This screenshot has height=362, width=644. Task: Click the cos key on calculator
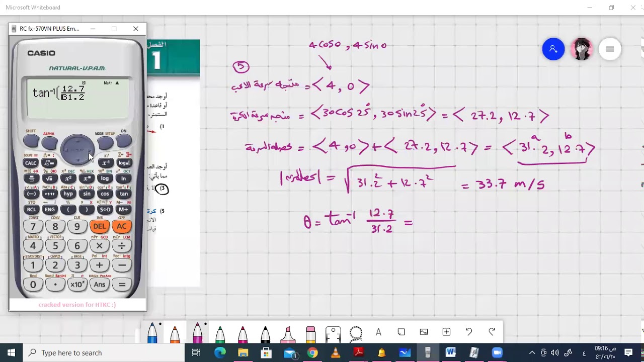tap(105, 194)
